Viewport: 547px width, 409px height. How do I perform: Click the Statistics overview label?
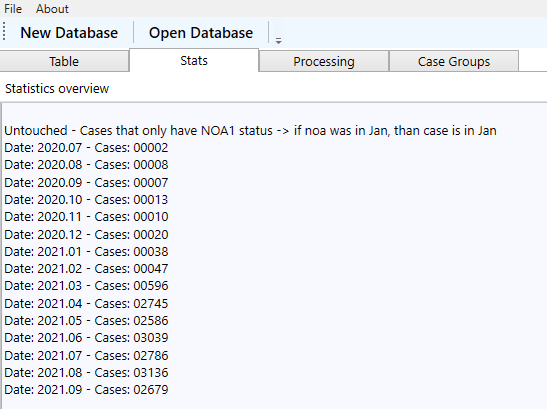[x=57, y=89]
